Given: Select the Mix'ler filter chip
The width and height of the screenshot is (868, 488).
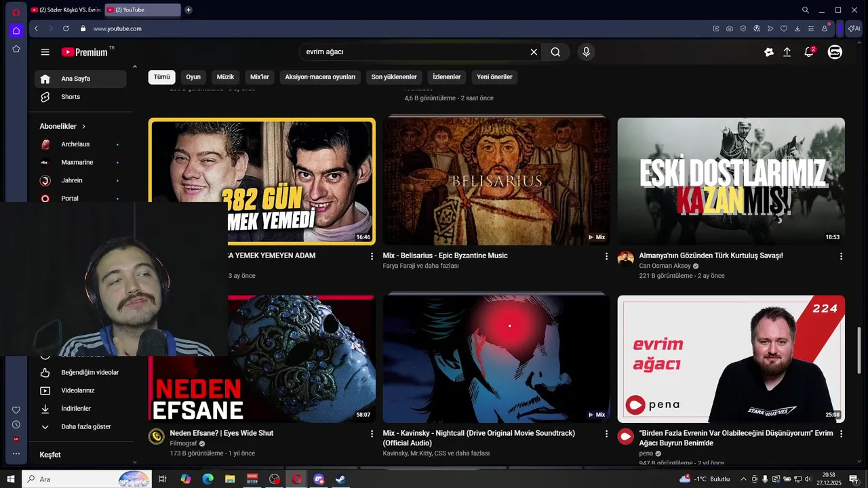Looking at the screenshot, I should point(260,77).
